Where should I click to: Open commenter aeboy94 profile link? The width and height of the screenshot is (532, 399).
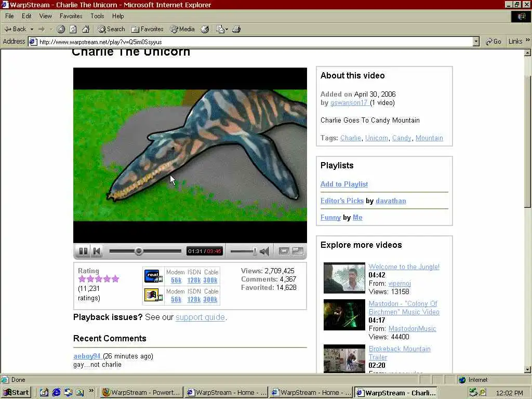87,356
